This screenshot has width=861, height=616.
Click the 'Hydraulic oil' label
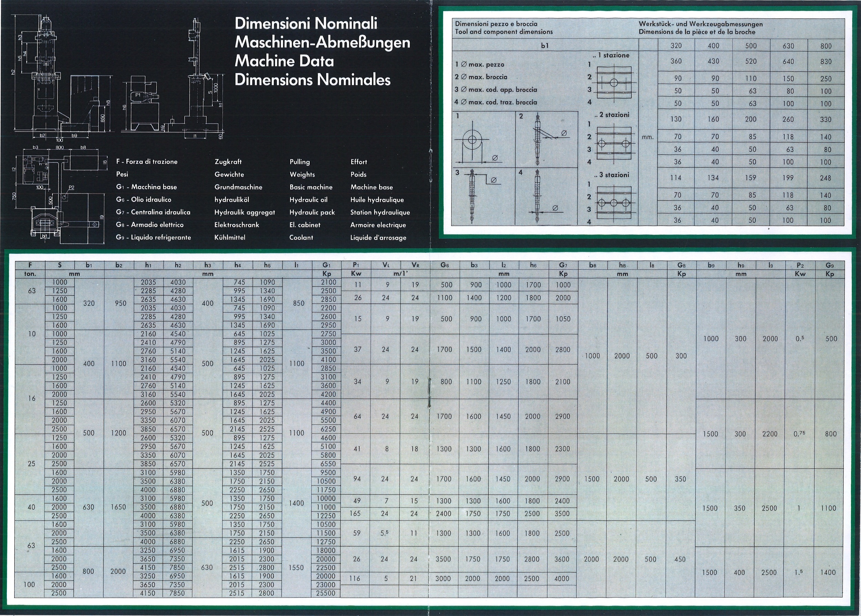[x=308, y=200]
